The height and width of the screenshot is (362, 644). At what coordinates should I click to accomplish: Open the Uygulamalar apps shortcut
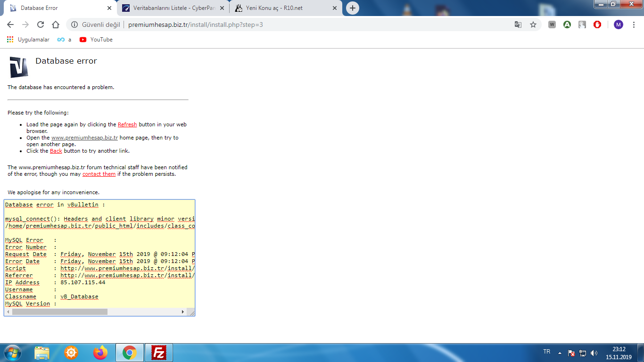28,40
